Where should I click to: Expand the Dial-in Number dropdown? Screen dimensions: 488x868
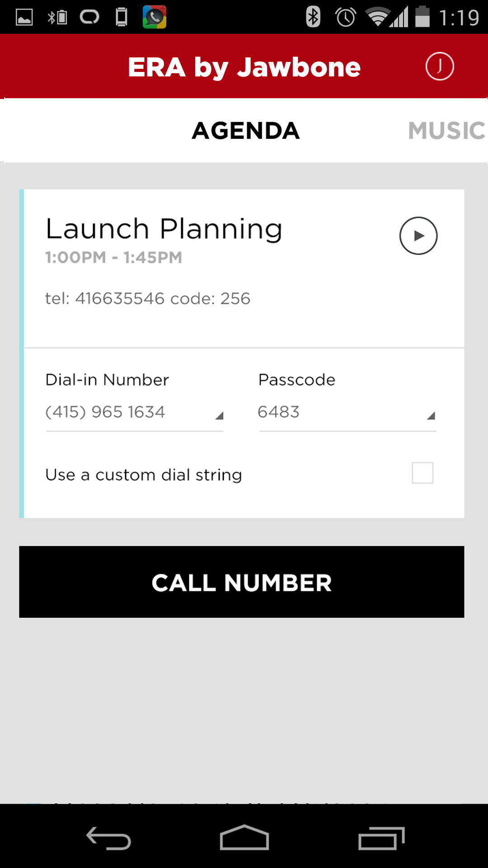135,412
